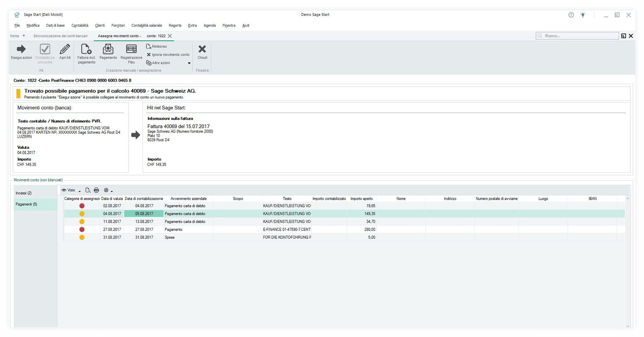Click orange status dot in 04.08.2017 row
This screenshot has height=337, width=644.
(82, 214)
